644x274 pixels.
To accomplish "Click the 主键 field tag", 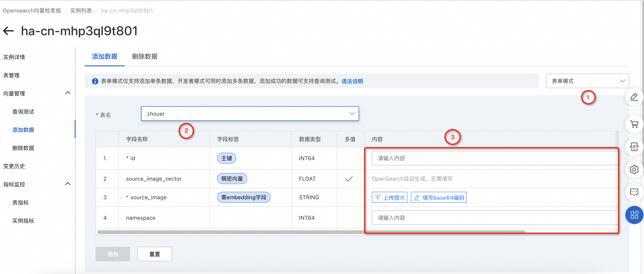I will (226, 158).
